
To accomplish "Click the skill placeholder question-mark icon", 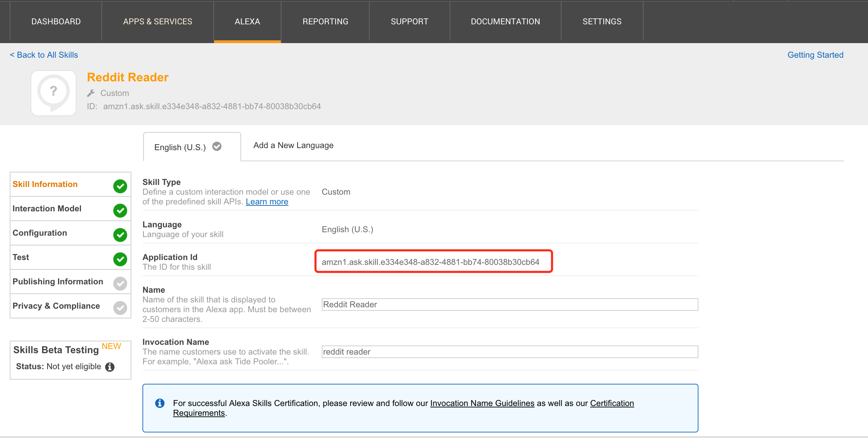I will pyautogui.click(x=54, y=93).
